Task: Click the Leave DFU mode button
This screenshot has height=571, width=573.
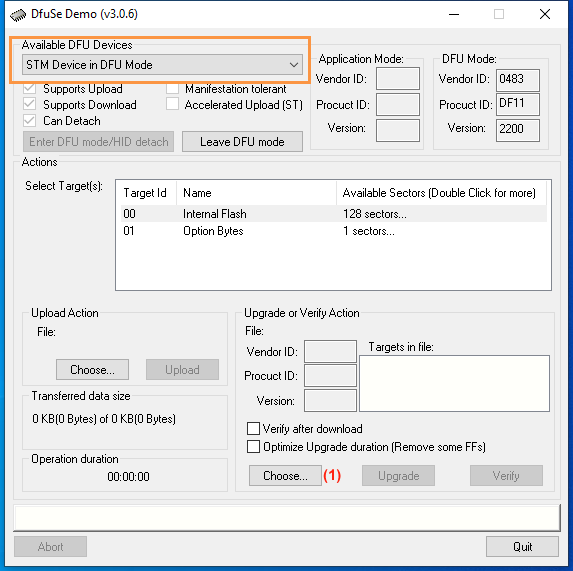Action: [x=242, y=141]
